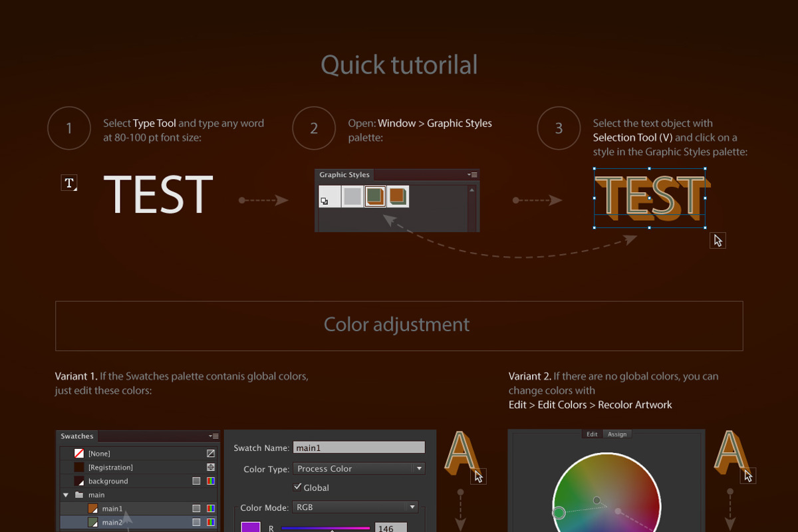The image size is (798, 532).
Task: Click the registration target icon
Action: coord(211,467)
